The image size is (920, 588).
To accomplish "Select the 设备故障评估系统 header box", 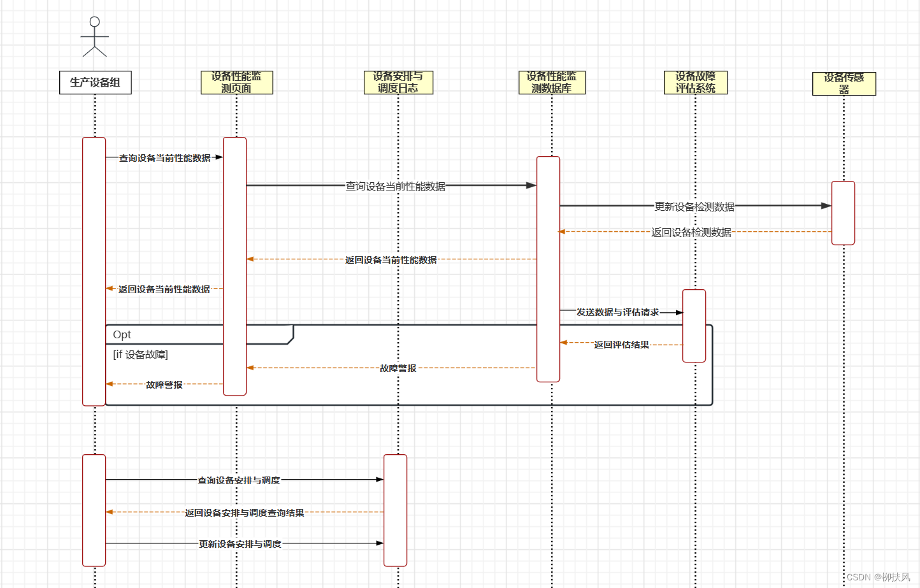I will pos(696,82).
